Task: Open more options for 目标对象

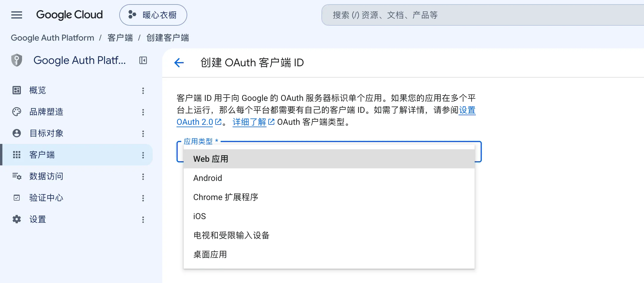Action: click(143, 133)
